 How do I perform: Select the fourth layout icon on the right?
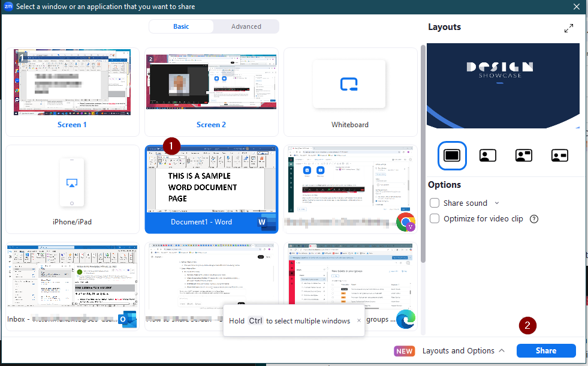coord(560,155)
